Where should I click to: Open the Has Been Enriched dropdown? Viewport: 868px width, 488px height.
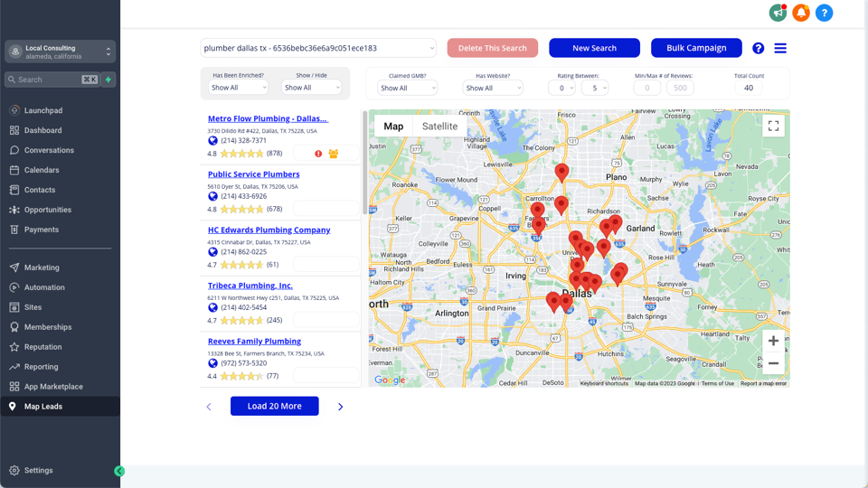point(238,88)
